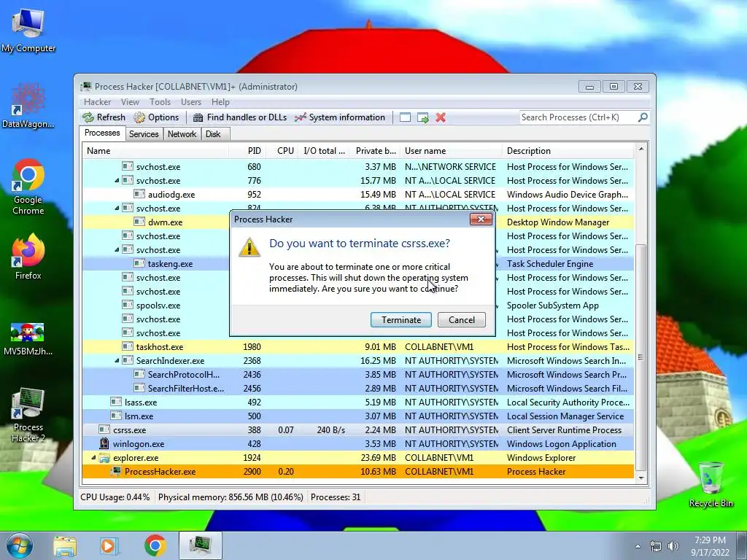The height and width of the screenshot is (560, 747).
Task: Close the Process Hacker dialog
Action: pyautogui.click(x=481, y=219)
